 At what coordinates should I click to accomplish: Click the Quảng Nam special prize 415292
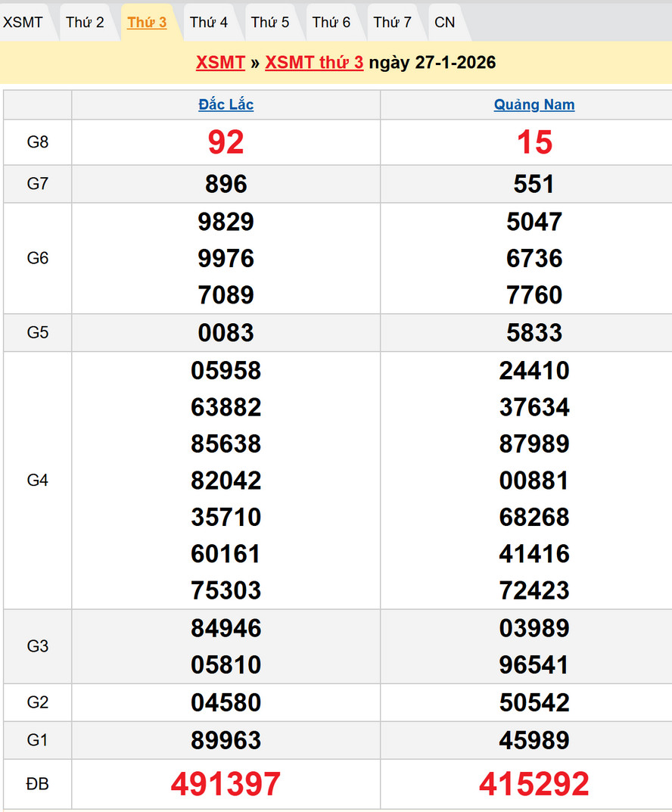tap(534, 784)
